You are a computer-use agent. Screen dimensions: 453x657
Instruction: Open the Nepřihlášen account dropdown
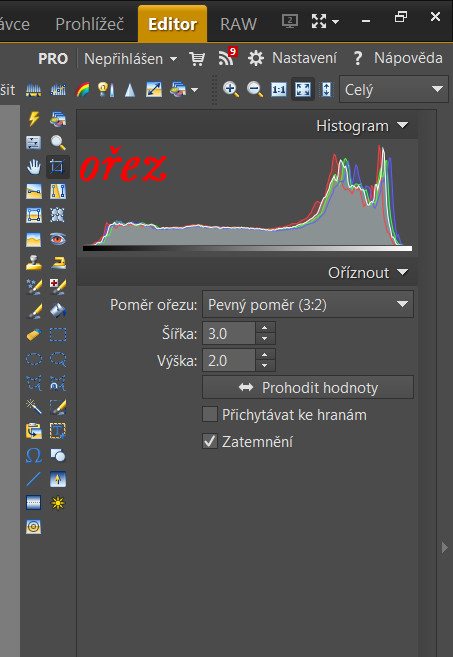pos(131,59)
